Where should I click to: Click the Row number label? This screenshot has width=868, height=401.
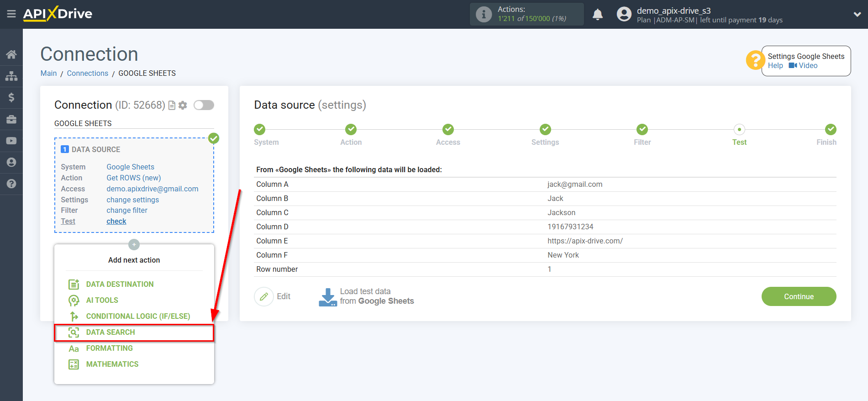tap(277, 269)
